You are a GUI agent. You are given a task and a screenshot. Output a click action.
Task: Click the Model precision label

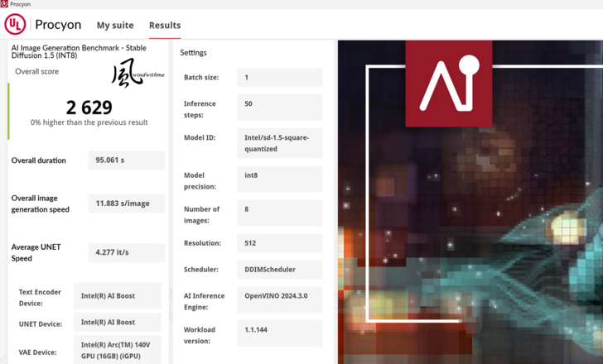tap(200, 181)
